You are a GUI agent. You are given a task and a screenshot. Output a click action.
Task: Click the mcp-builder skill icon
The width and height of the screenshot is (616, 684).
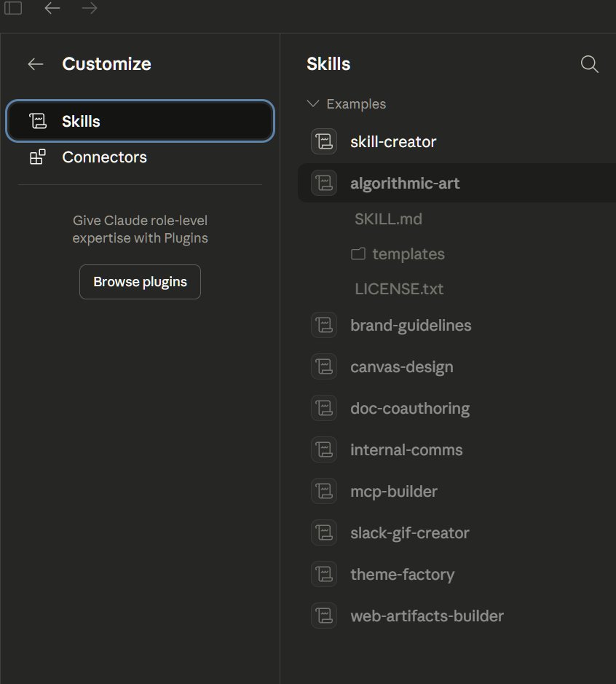[323, 491]
